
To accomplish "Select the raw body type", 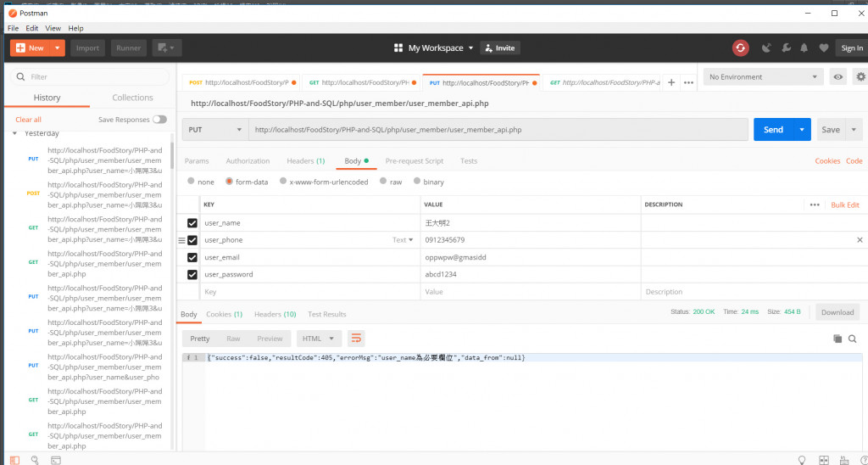I will click(x=383, y=182).
